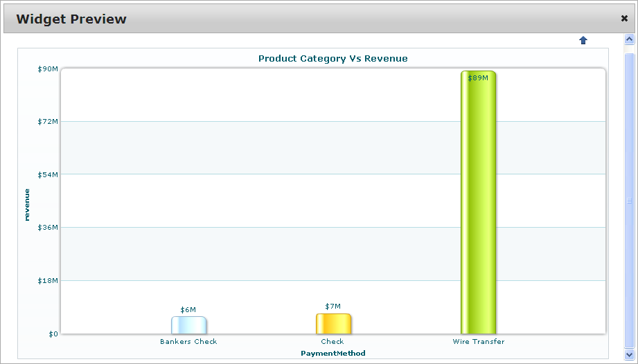
Task: Click the Check x-axis label
Action: click(x=333, y=342)
